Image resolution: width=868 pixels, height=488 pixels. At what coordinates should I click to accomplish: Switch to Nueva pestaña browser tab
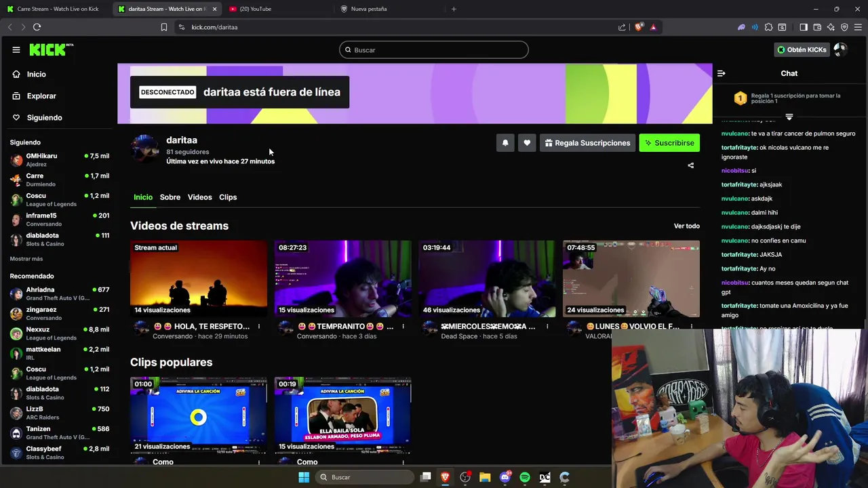(389, 9)
